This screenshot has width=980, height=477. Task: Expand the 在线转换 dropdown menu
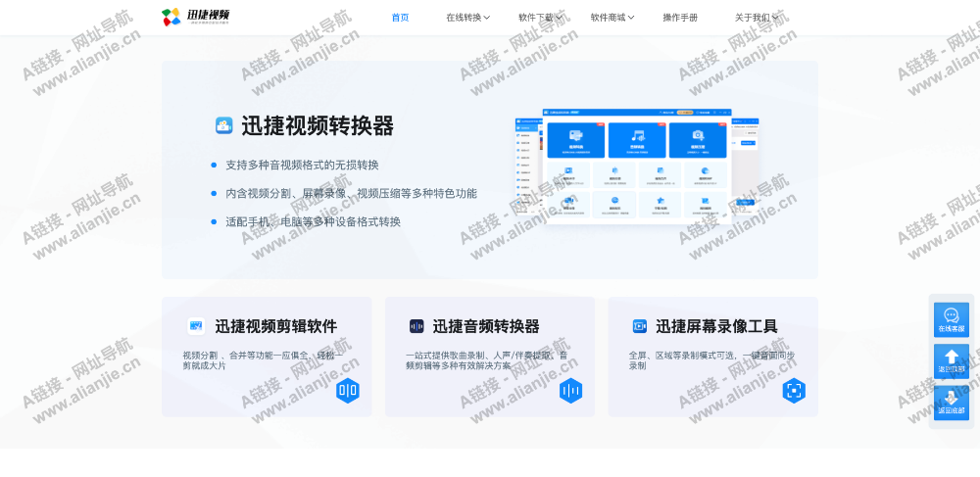[467, 18]
